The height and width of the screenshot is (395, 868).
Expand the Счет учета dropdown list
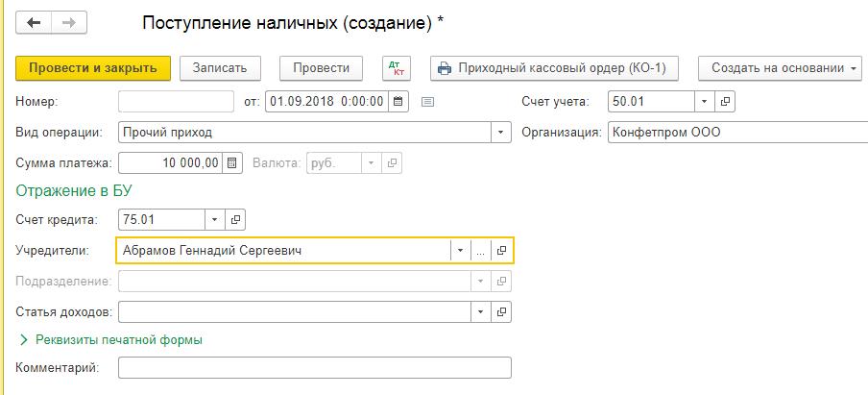(x=705, y=101)
